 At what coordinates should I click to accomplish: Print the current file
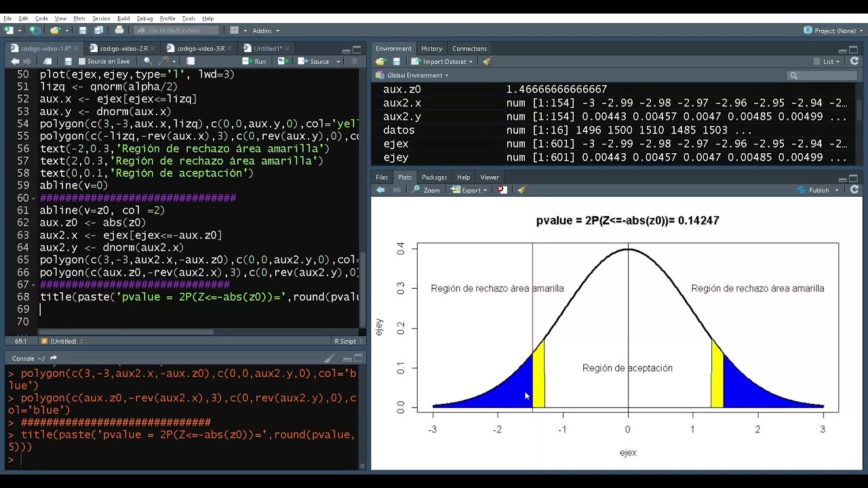(x=119, y=30)
